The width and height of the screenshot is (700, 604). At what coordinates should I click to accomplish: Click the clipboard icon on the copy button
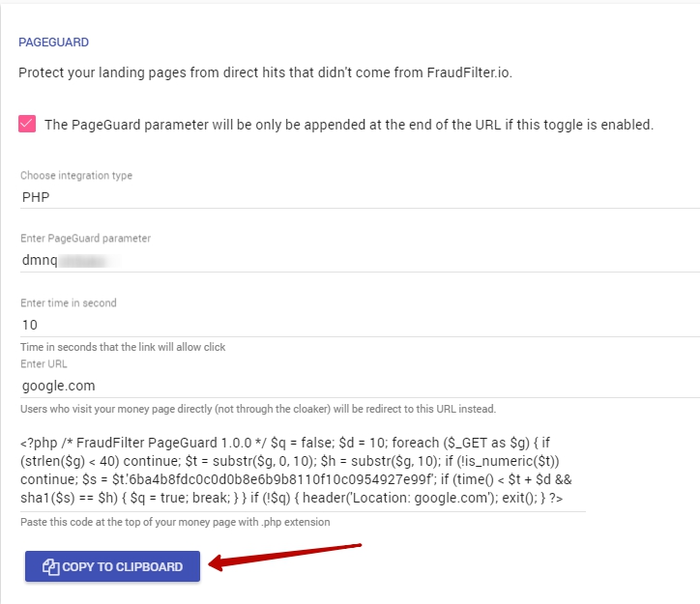51,567
